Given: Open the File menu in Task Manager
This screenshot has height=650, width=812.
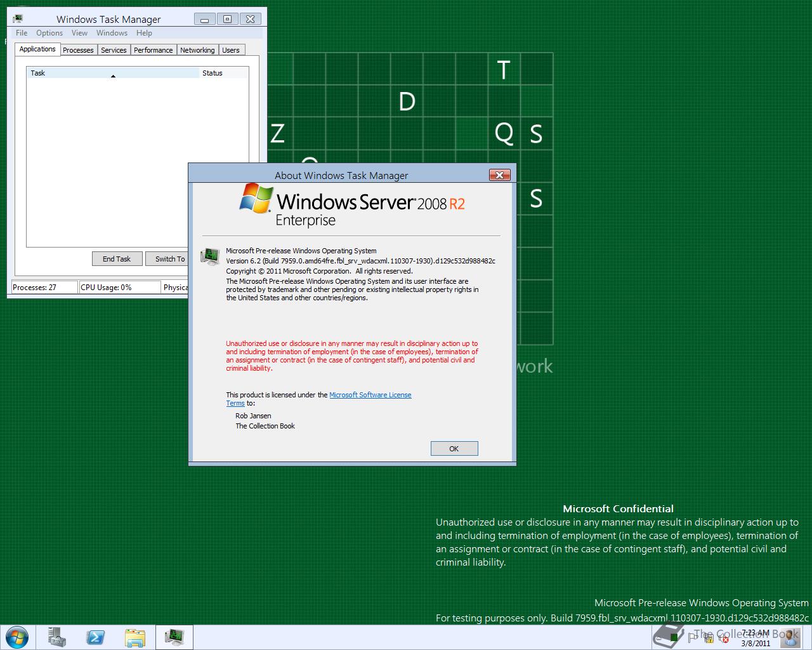Looking at the screenshot, I should (x=22, y=33).
